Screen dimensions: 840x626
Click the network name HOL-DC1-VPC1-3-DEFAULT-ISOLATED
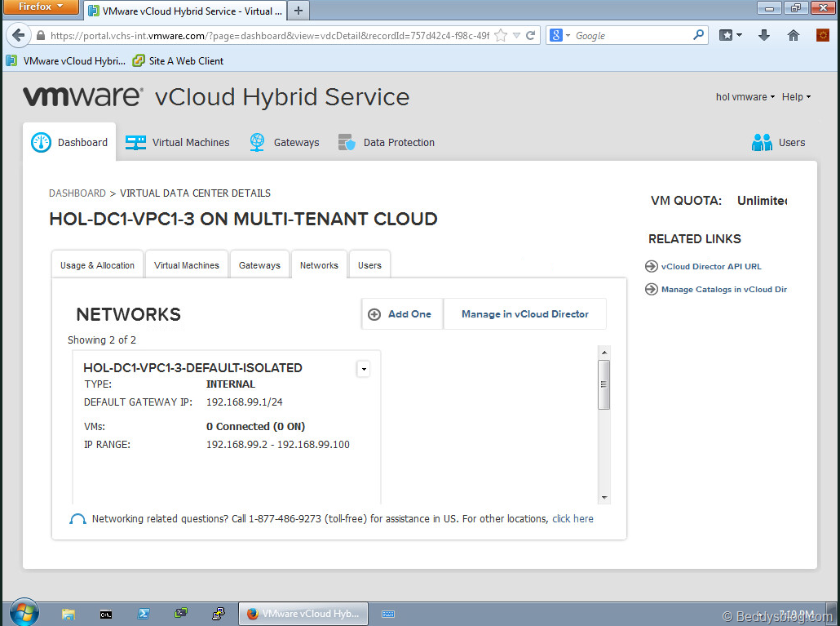(x=192, y=368)
